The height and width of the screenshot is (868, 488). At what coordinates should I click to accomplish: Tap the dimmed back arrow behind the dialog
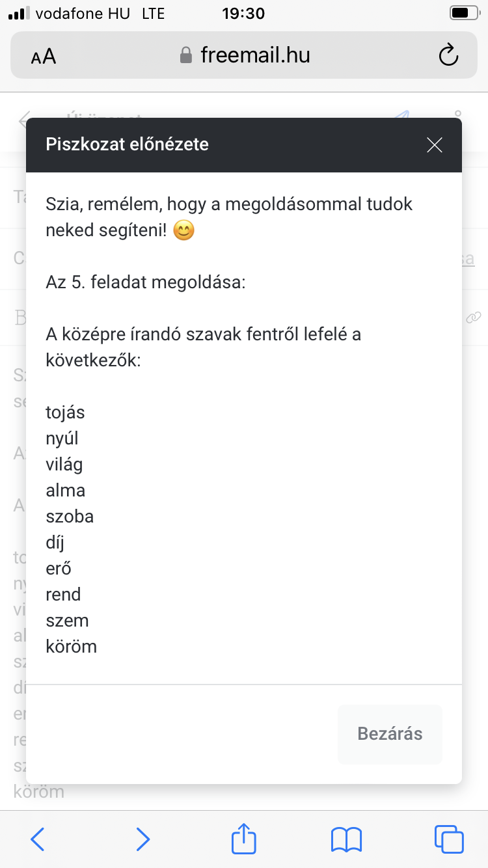point(25,120)
